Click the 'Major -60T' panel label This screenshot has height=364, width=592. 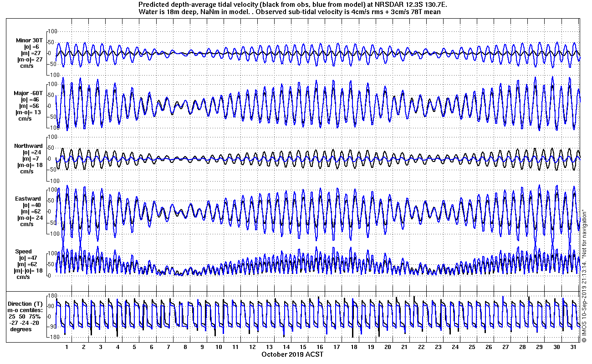click(29, 93)
